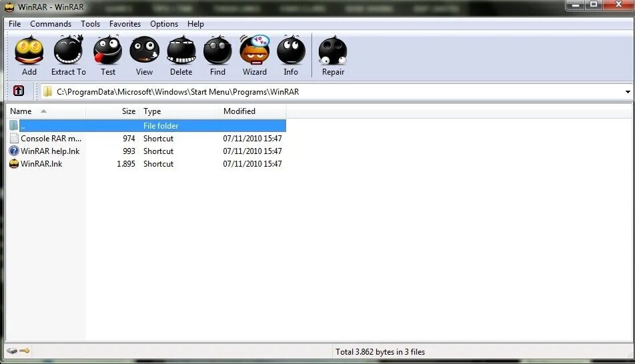This screenshot has width=635, height=364.
Task: Sort by the Modified column header
Action: [253, 111]
